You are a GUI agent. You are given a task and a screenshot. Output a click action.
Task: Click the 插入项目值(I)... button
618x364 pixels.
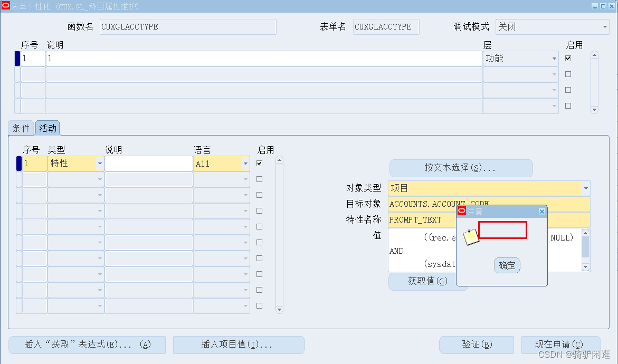239,344
